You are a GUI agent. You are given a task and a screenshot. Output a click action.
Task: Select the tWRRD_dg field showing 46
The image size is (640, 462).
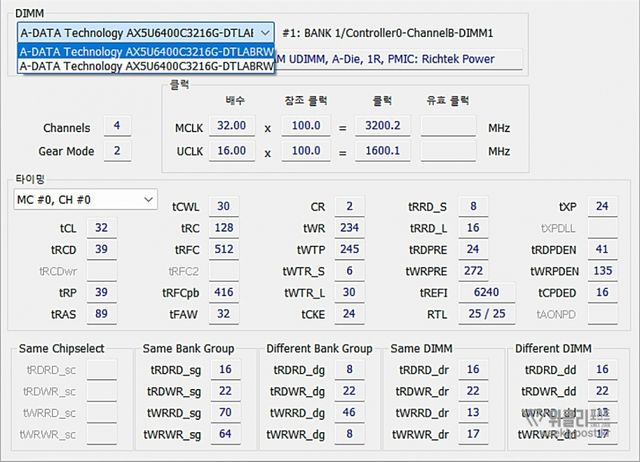[348, 412]
